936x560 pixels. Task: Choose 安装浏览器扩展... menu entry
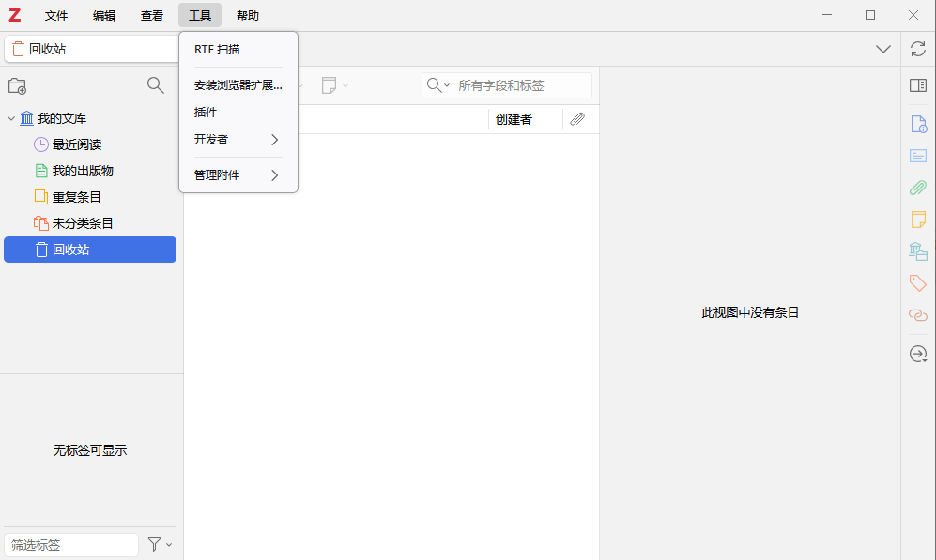pyautogui.click(x=238, y=85)
